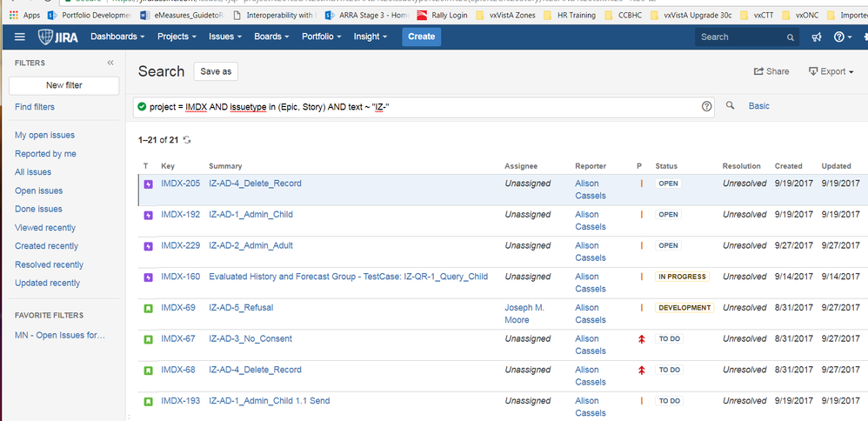868x421 pixels.
Task: Open Insight dropdown menu
Action: (x=371, y=37)
